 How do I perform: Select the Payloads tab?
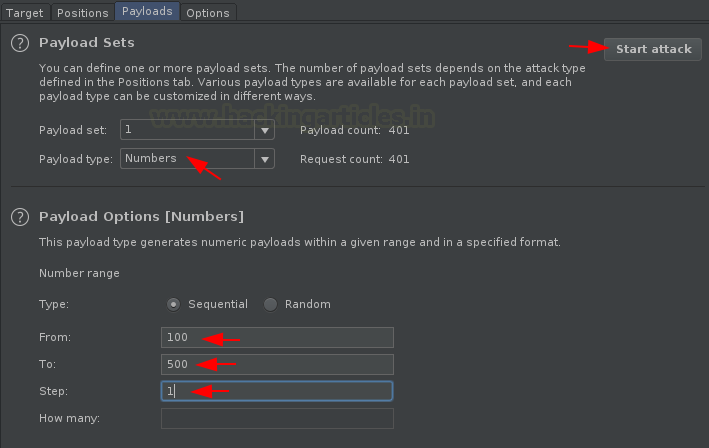tap(147, 11)
